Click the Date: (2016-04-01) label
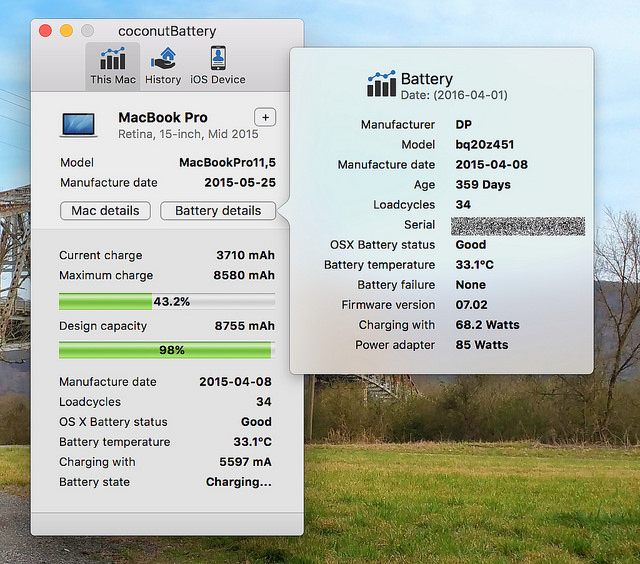The image size is (640, 564). 454,95
